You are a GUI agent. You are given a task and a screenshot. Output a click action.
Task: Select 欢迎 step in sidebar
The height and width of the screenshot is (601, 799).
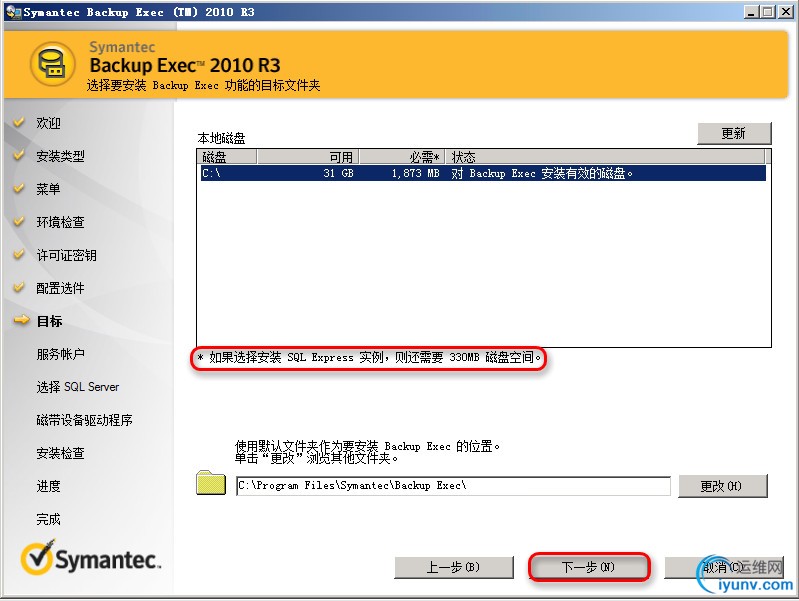[48, 123]
